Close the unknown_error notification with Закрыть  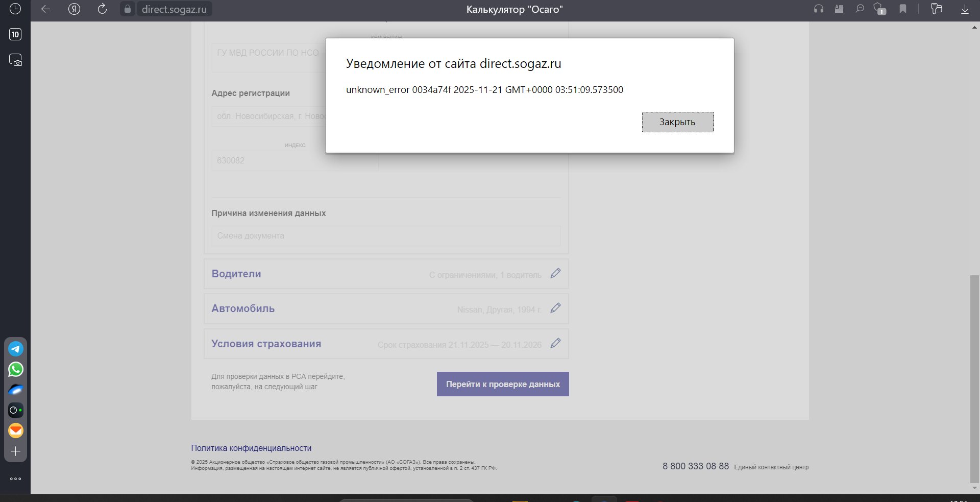677,122
